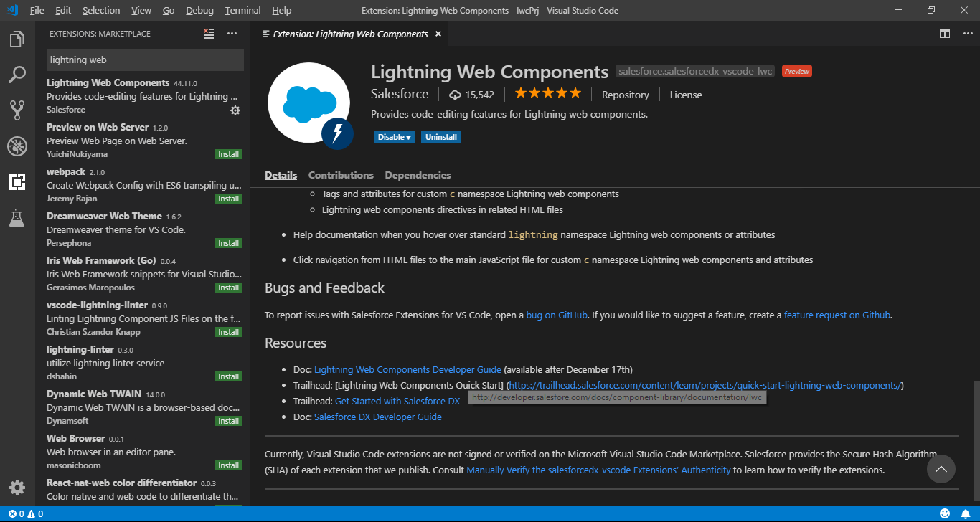Click the Preview badge
980x522 pixels.
tap(797, 71)
